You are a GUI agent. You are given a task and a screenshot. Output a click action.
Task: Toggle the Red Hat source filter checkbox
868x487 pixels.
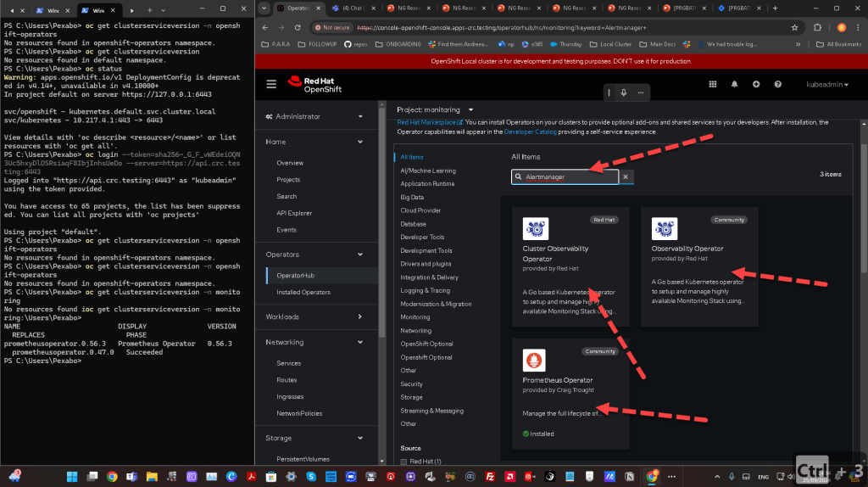[x=403, y=462]
